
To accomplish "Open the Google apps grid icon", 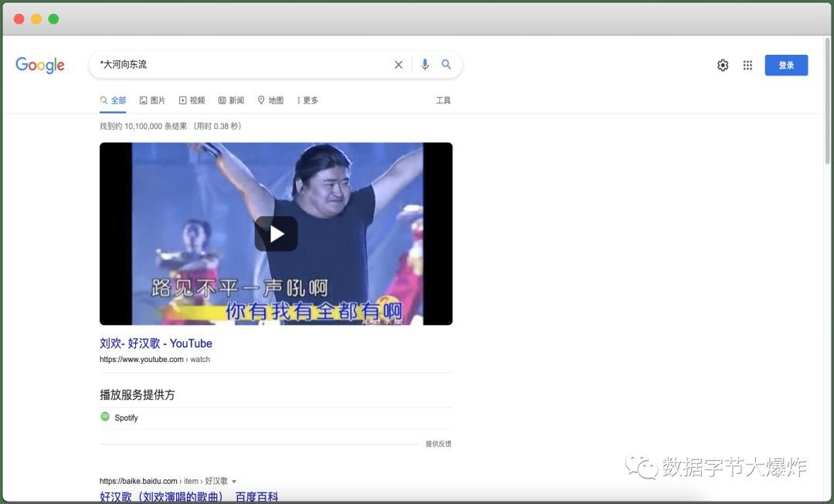I will (748, 66).
